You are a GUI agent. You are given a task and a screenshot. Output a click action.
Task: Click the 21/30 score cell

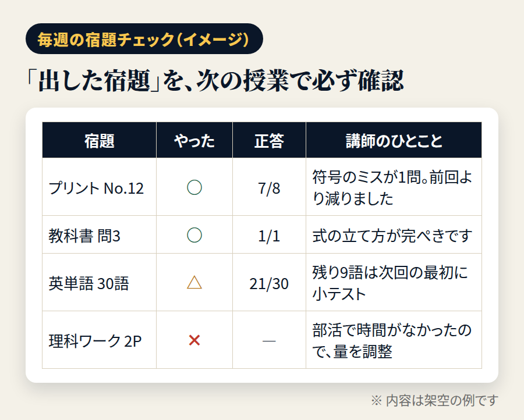tap(270, 283)
